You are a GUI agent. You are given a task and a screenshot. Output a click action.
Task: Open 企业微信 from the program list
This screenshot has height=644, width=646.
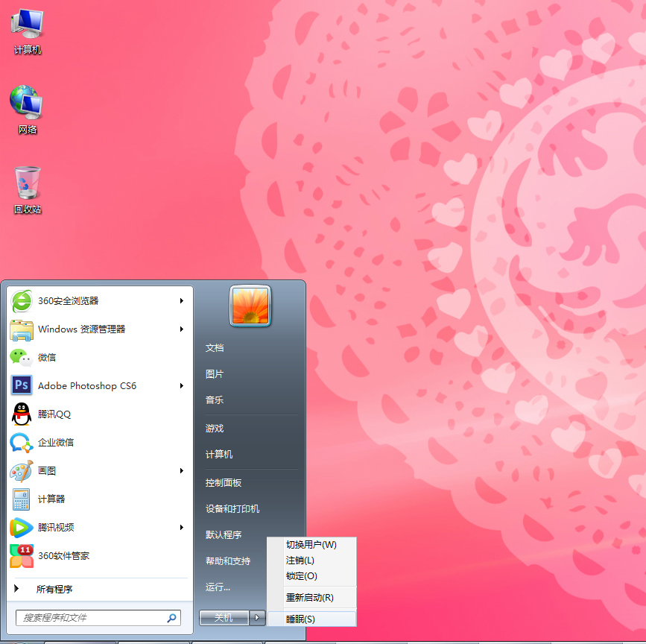click(99, 443)
